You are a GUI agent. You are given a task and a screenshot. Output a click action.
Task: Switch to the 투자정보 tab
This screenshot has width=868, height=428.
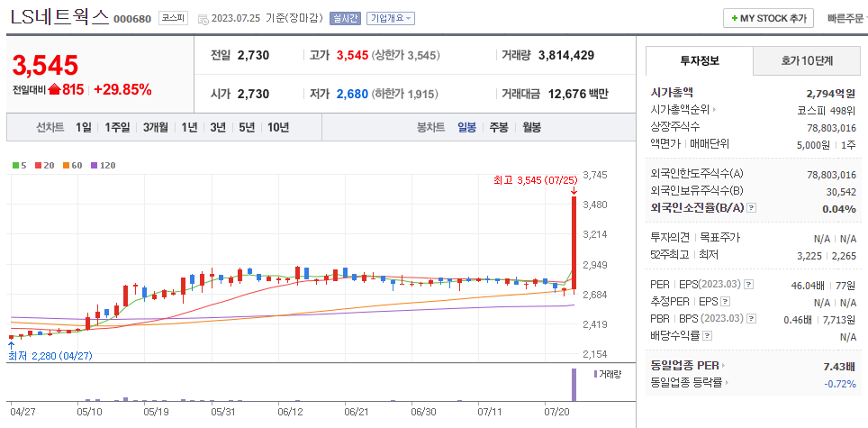[x=700, y=61]
